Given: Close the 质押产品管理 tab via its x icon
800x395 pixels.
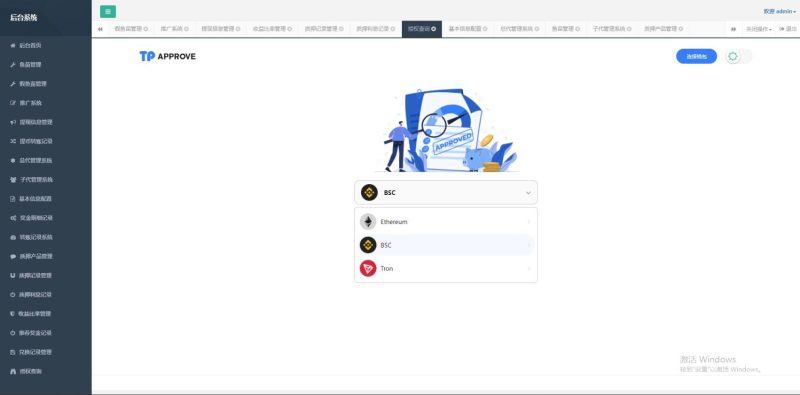Looking at the screenshot, I should pos(681,29).
